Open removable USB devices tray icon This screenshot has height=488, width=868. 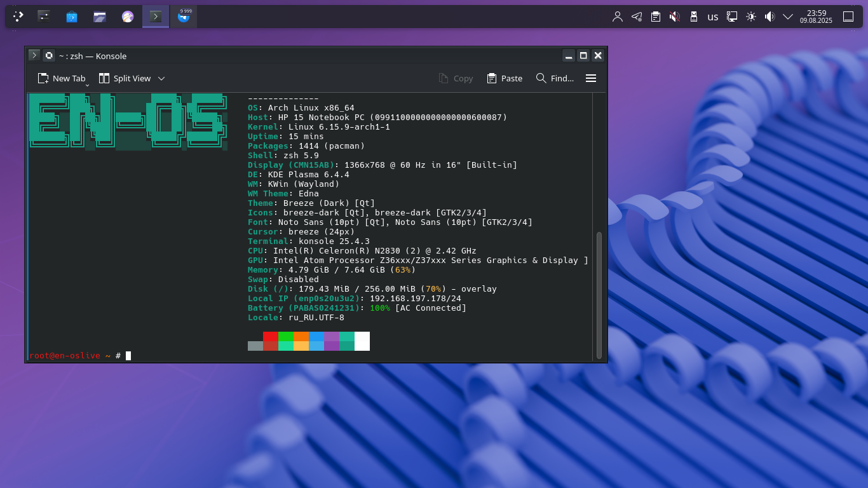pos(694,17)
